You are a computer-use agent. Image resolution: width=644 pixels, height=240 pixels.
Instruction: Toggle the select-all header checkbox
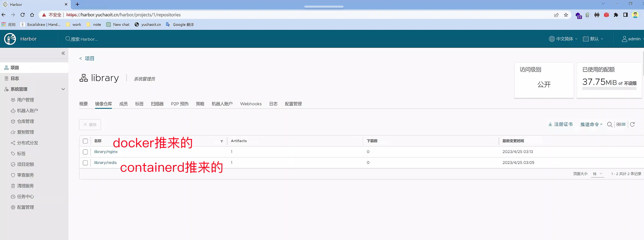click(x=85, y=141)
